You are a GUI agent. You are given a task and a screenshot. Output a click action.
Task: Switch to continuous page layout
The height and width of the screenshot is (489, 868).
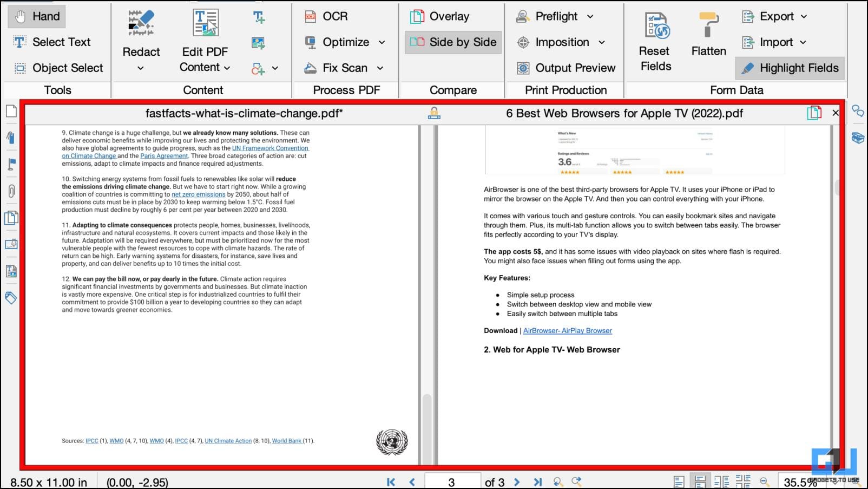coord(700,481)
